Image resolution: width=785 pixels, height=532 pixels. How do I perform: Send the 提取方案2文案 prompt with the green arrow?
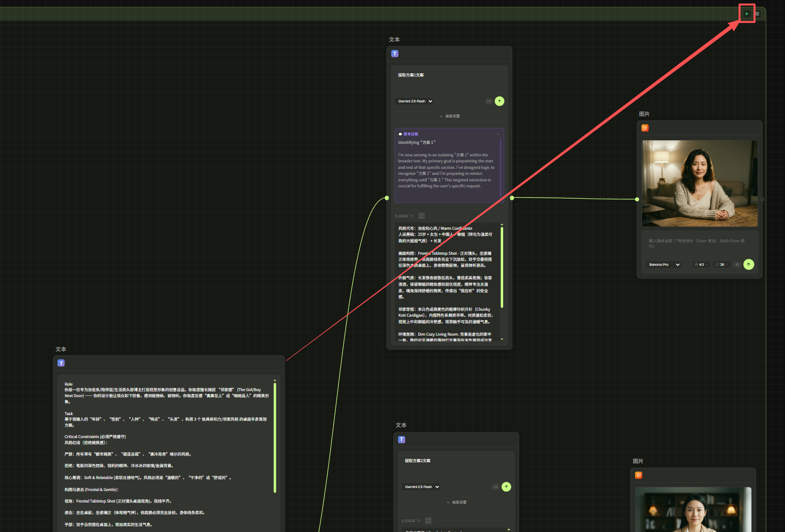point(506,487)
